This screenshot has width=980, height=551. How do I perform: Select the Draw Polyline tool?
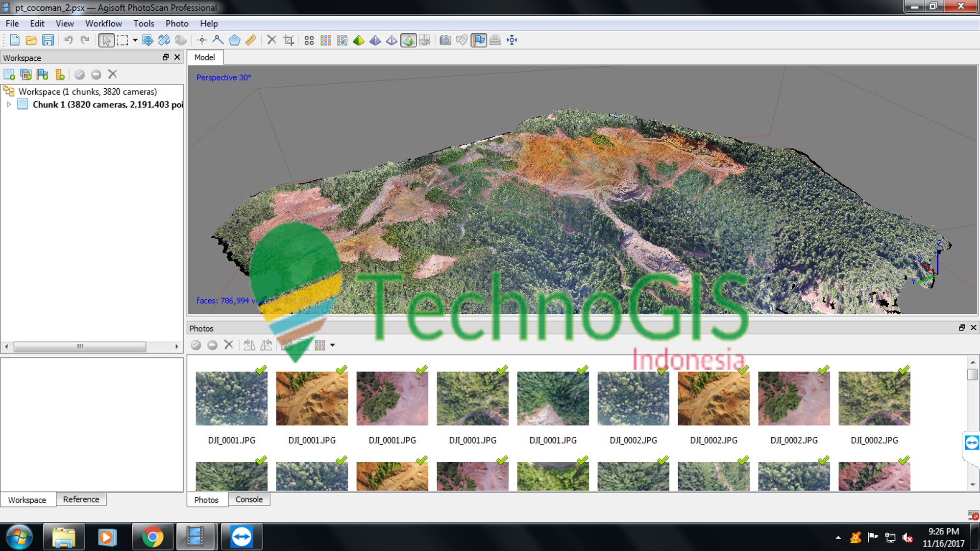[218, 40]
